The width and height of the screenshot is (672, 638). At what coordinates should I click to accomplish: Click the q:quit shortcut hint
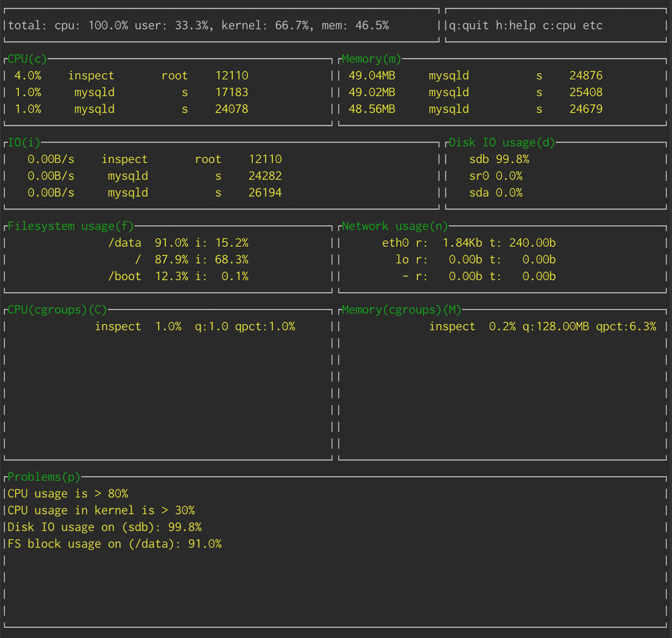(469, 26)
